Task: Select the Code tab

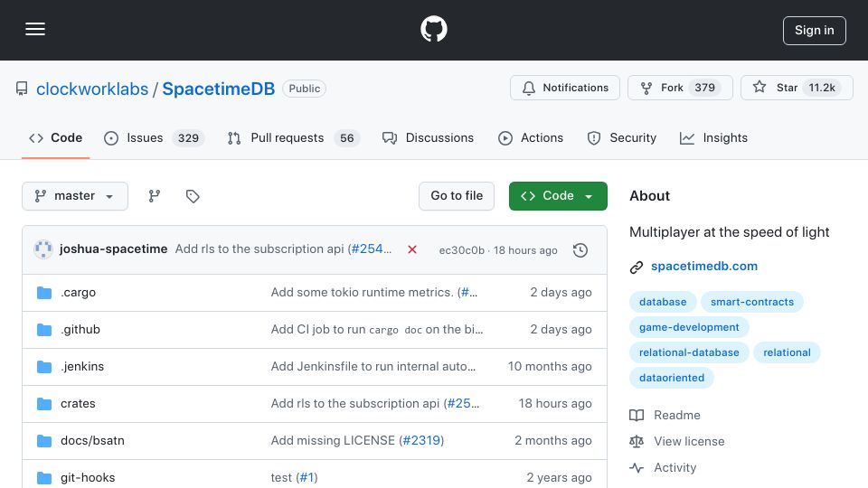Action: click(55, 137)
